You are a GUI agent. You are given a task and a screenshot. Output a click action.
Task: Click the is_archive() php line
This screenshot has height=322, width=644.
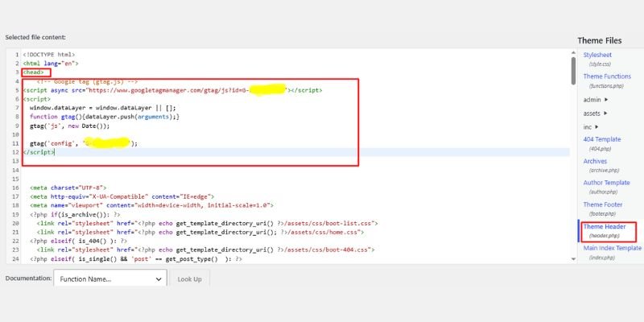[x=75, y=214]
